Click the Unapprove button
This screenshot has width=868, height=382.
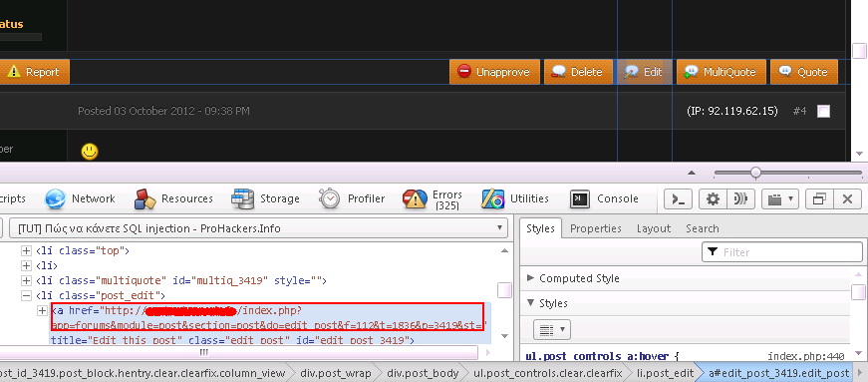tap(494, 72)
